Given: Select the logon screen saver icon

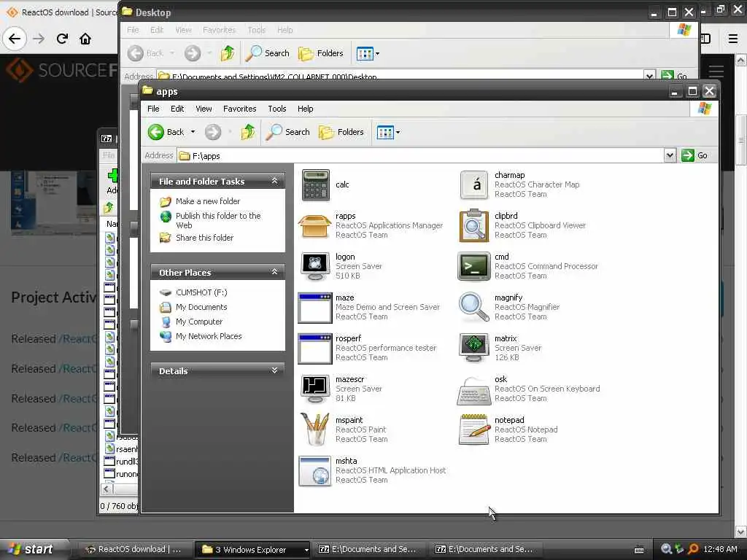Looking at the screenshot, I should 315,266.
